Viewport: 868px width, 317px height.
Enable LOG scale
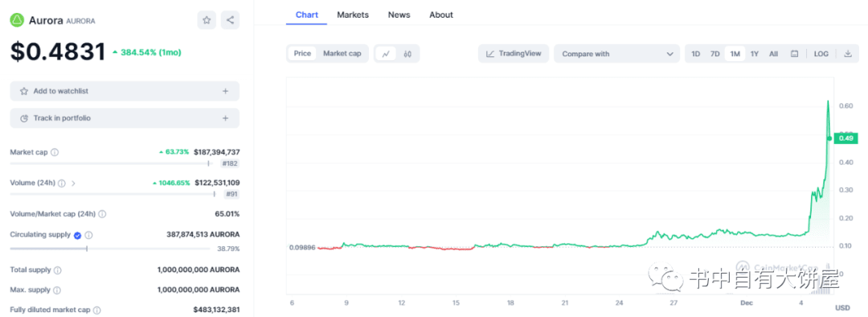point(821,54)
